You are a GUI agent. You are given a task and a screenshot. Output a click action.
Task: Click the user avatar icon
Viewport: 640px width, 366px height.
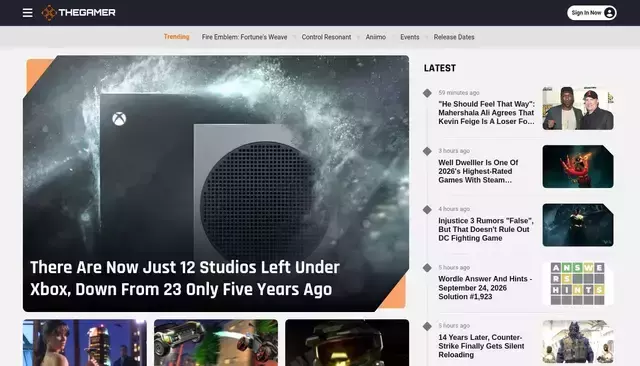pos(609,13)
